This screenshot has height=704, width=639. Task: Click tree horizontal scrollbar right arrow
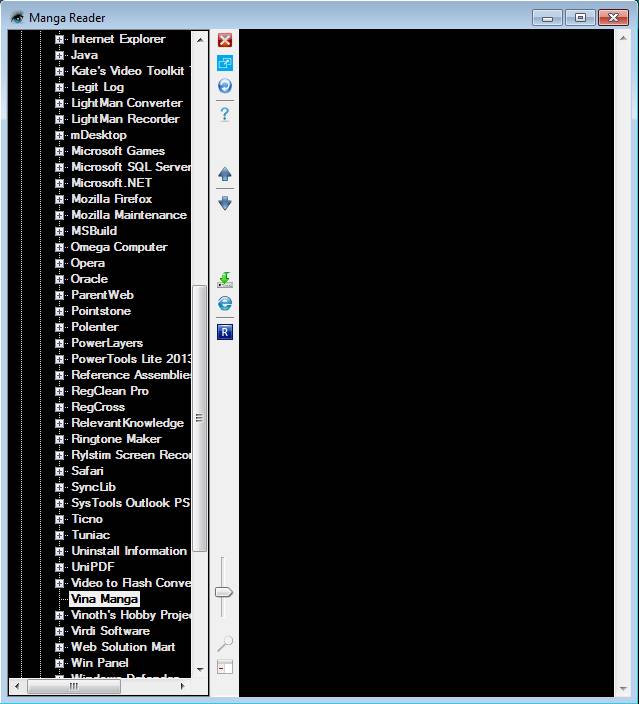pyautogui.click(x=182, y=686)
